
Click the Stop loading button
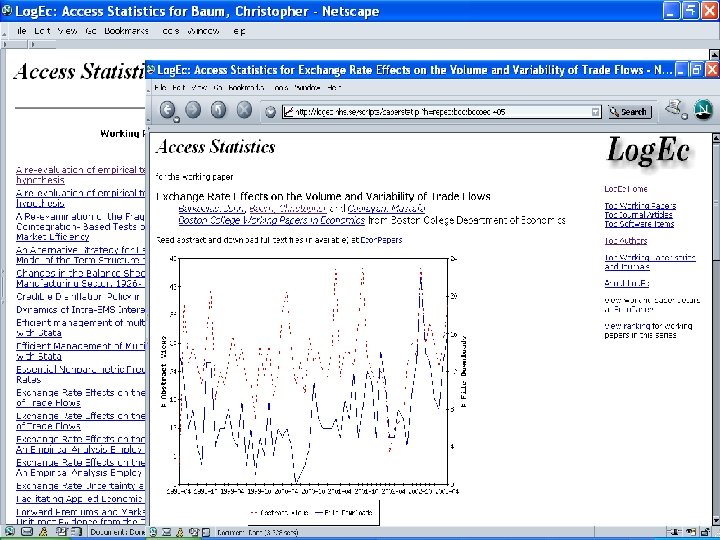point(244,110)
